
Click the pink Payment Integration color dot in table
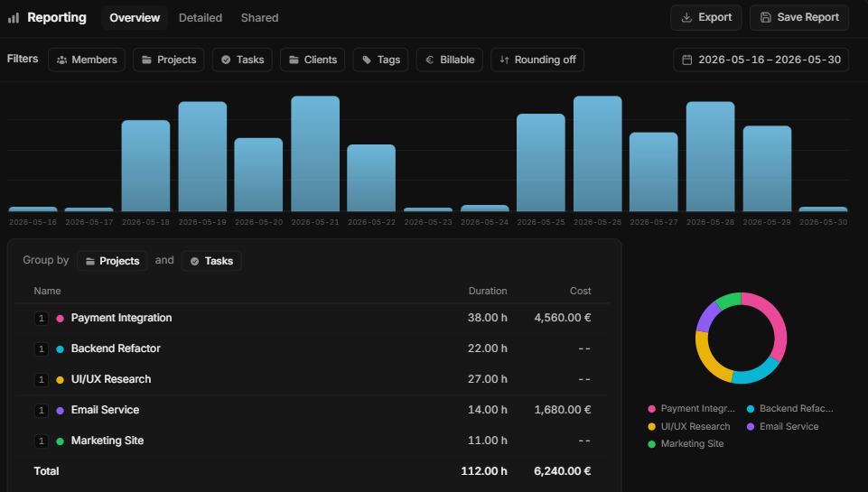[61, 319]
